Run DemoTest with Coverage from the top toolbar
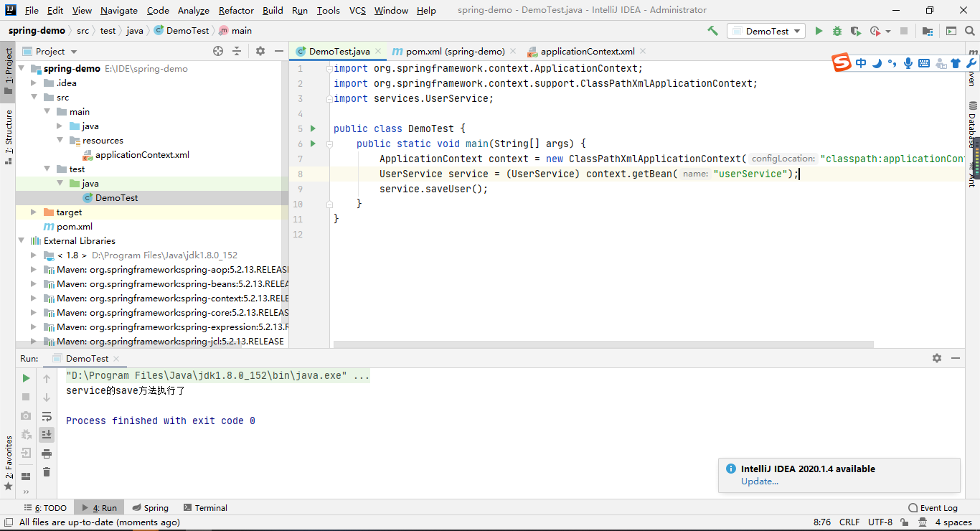Screen dimensions: 980x531 (x=855, y=31)
